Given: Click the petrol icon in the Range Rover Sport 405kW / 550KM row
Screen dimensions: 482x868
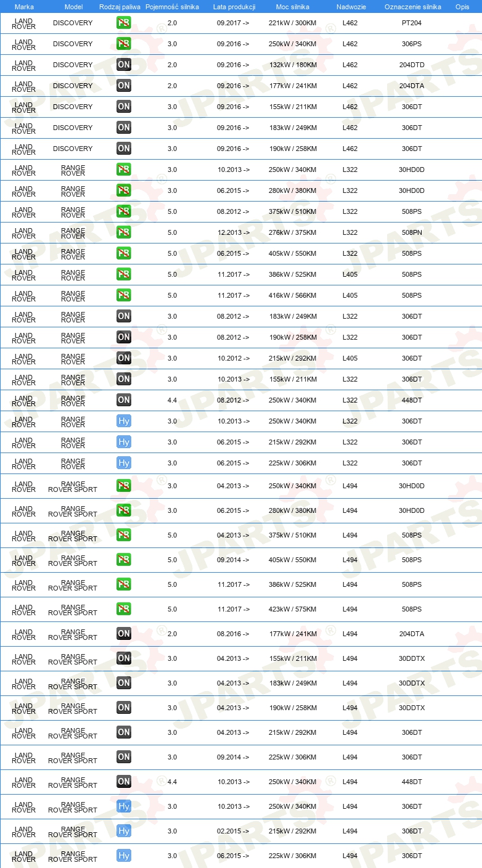Looking at the screenshot, I should tap(124, 560).
